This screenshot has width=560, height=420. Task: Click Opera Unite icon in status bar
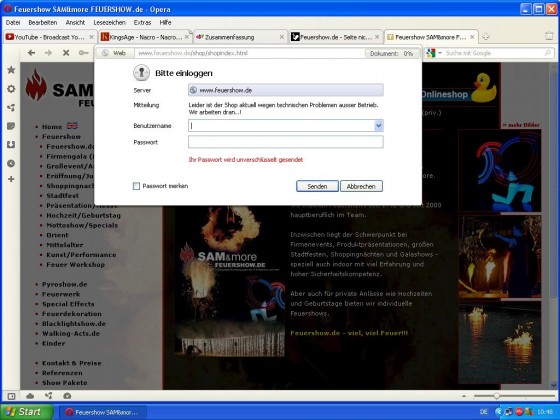[49, 396]
